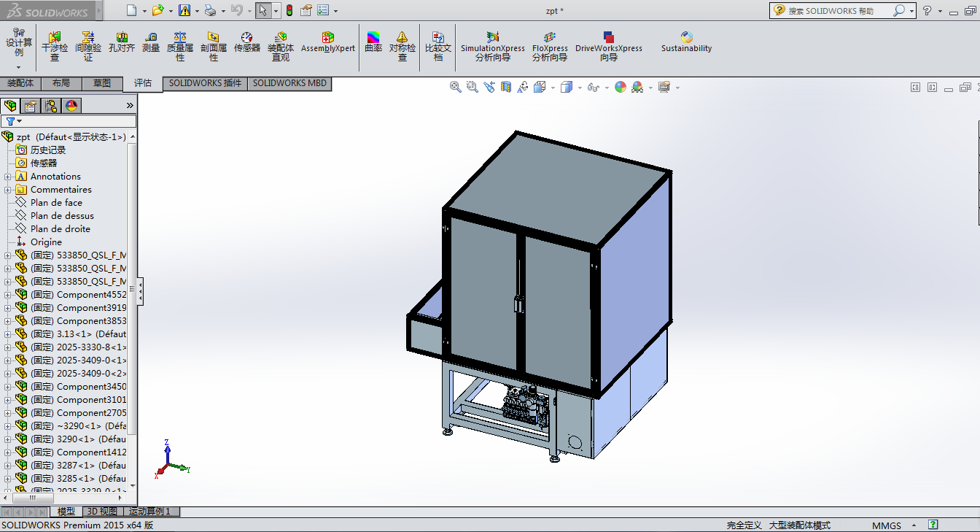Toggle the 剖面属性 section properties tool
This screenshot has width=980, height=532.
[x=213, y=45]
